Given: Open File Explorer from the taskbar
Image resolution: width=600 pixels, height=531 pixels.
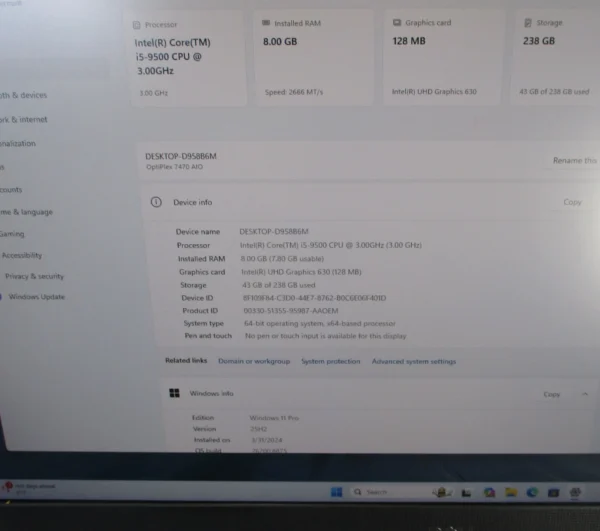Looking at the screenshot, I should (511, 492).
